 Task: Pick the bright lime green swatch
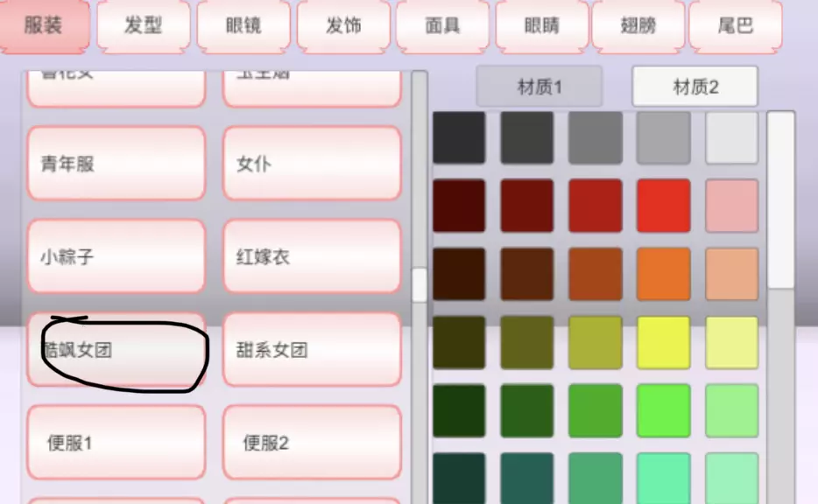pyautogui.click(x=664, y=410)
